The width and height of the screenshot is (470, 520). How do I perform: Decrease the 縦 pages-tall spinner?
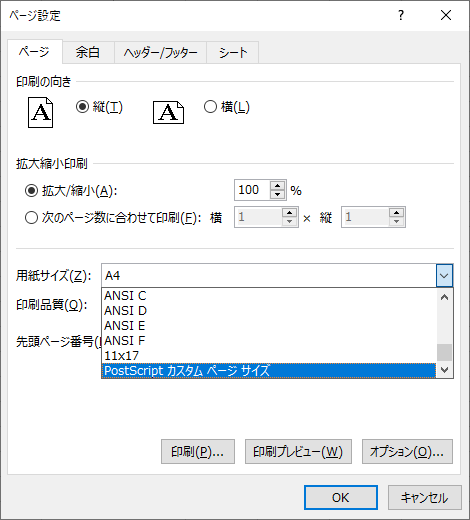point(396,221)
